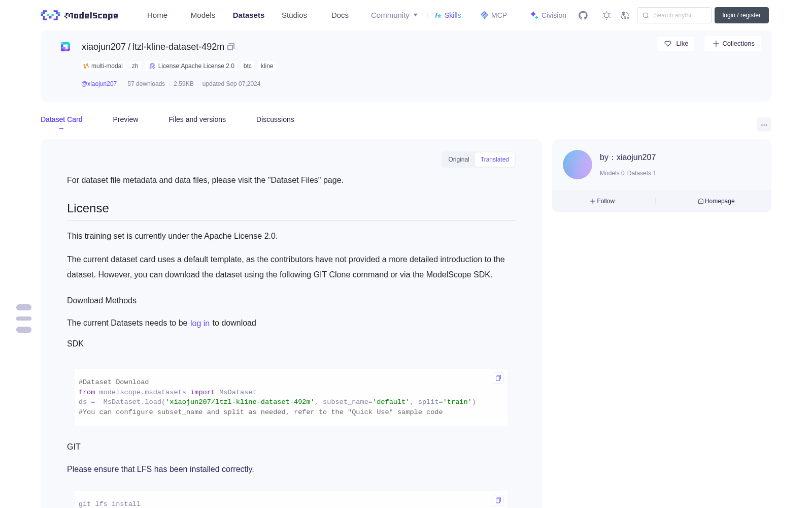Screen dimensions: 812x508
Task: Open the three-dot more options button
Action: coord(764,124)
